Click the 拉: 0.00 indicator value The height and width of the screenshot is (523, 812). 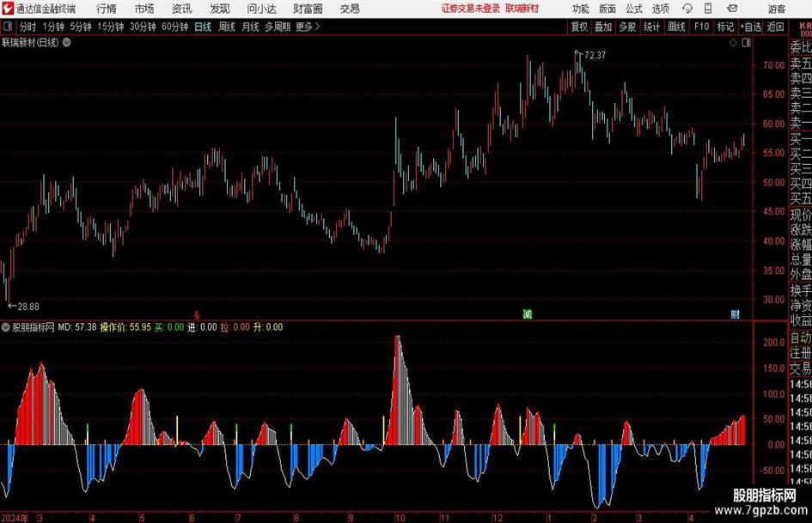click(235, 327)
